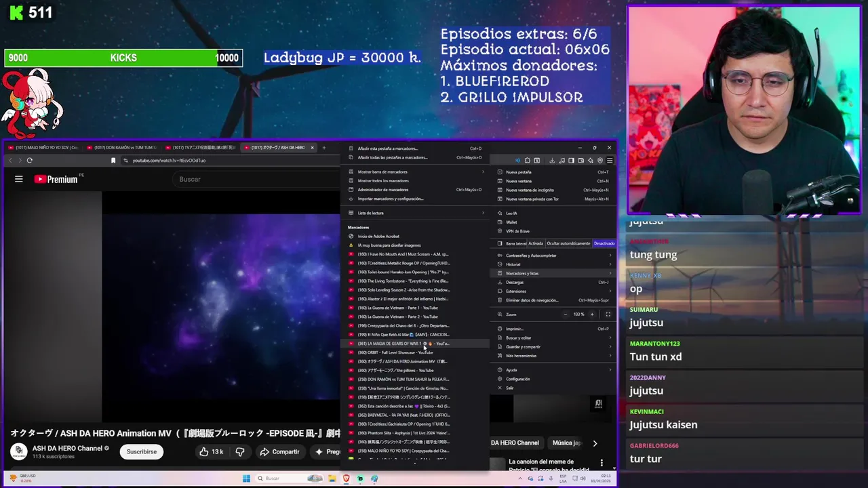Expand the Historial submenu
This screenshot has width=868, height=488.
coord(554,264)
